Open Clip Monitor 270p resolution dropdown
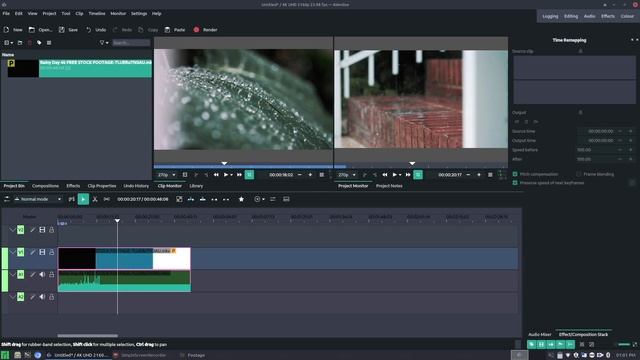This screenshot has width=640, height=360. point(167,175)
